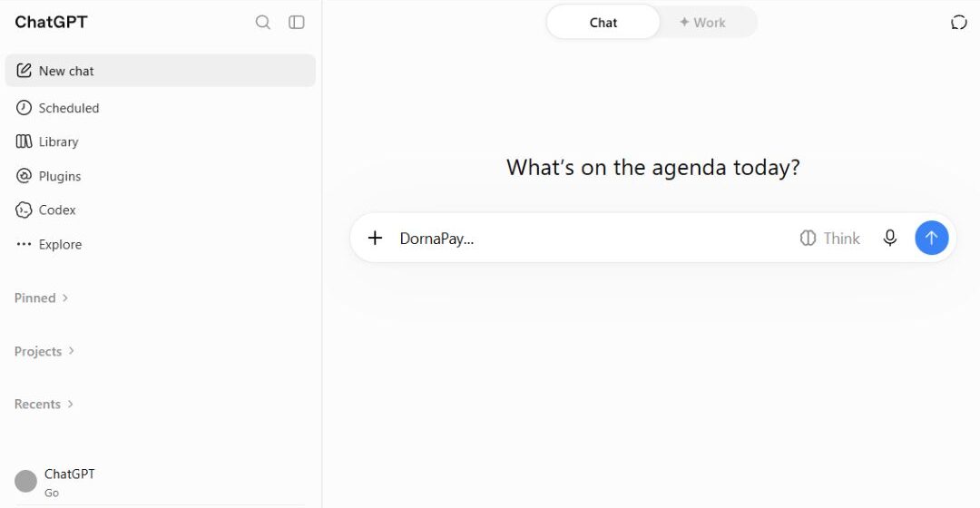The height and width of the screenshot is (508, 980).
Task: Click the "Go" plan label
Action: pyautogui.click(x=51, y=493)
